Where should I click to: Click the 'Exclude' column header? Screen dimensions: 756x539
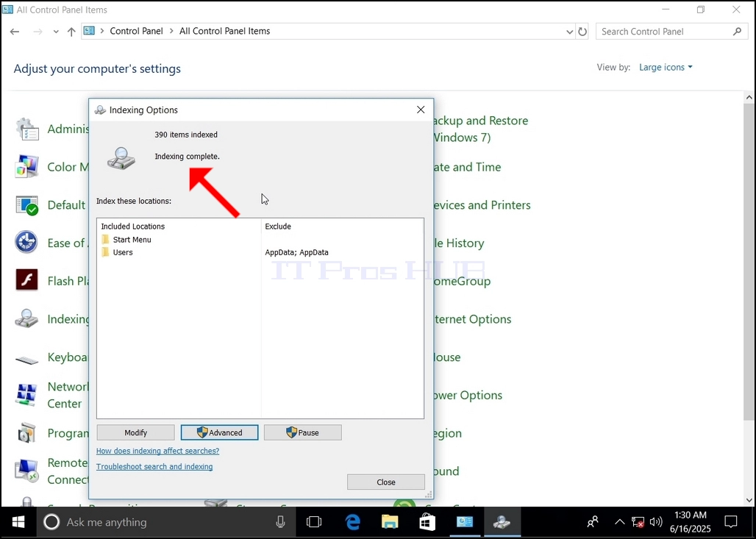tap(278, 226)
